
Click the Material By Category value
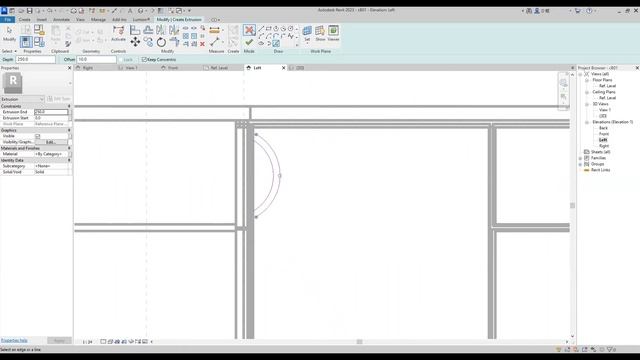coord(51,154)
